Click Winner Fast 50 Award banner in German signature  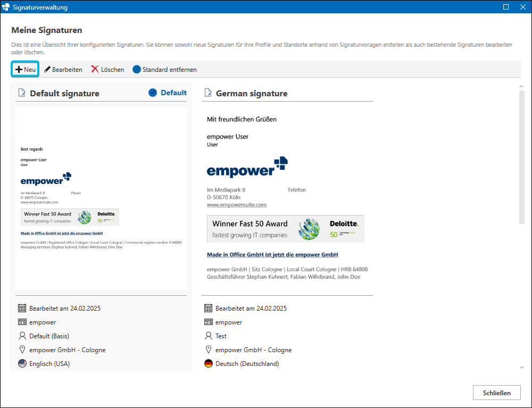(x=285, y=229)
